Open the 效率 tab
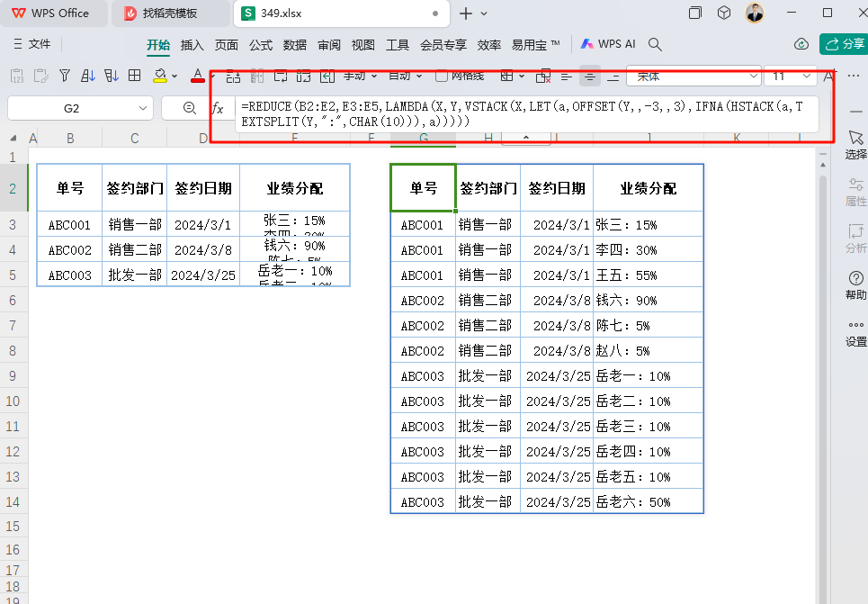 tap(489, 45)
